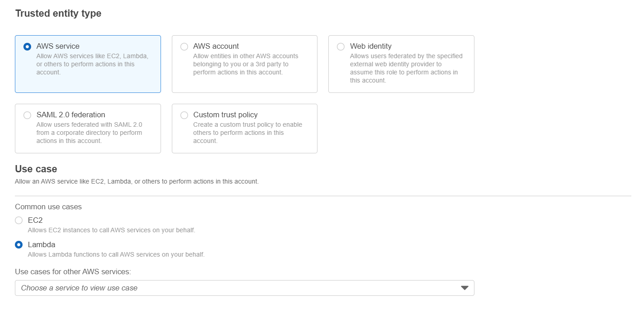Screen dimensions: 644x313
Task: Choose the AWS account radio button
Action: tap(184, 46)
